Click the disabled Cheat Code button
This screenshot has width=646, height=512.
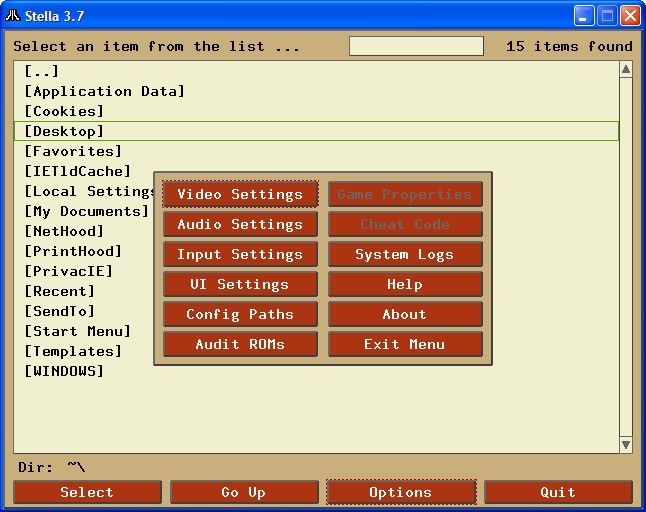(x=405, y=224)
